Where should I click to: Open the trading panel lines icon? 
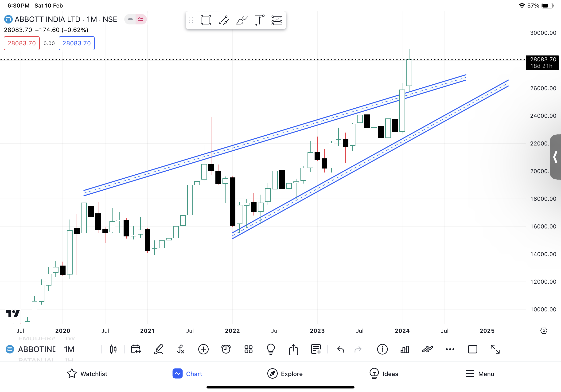[x=427, y=349]
